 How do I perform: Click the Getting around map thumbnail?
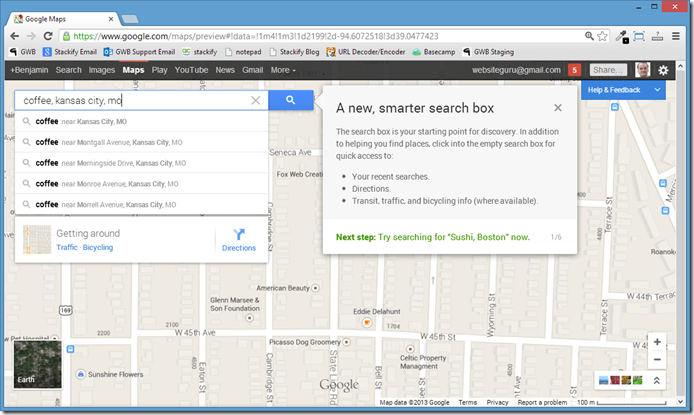point(37,240)
